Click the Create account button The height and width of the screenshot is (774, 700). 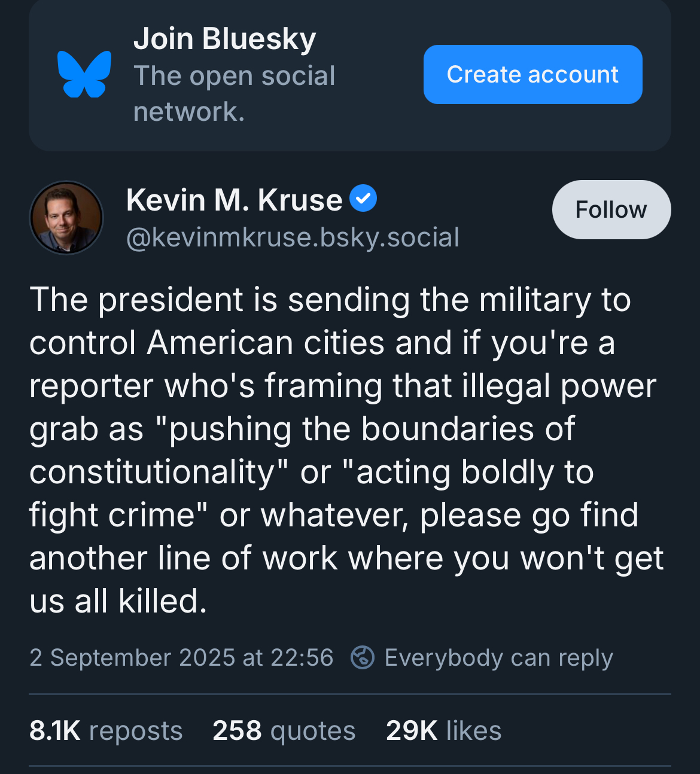click(532, 74)
